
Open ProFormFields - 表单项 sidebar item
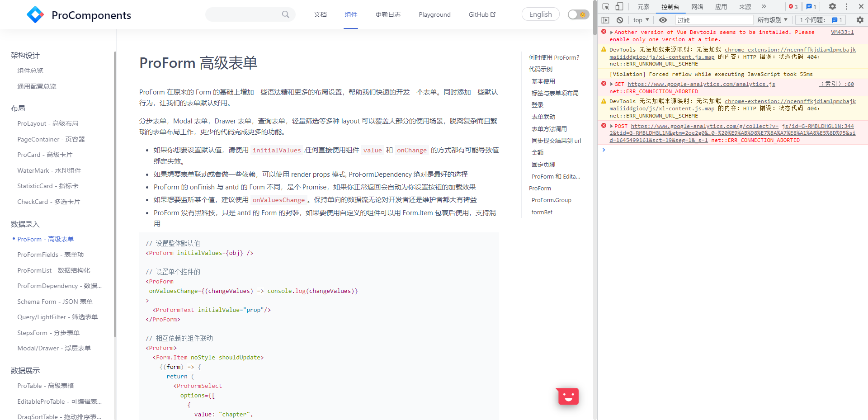click(51, 255)
